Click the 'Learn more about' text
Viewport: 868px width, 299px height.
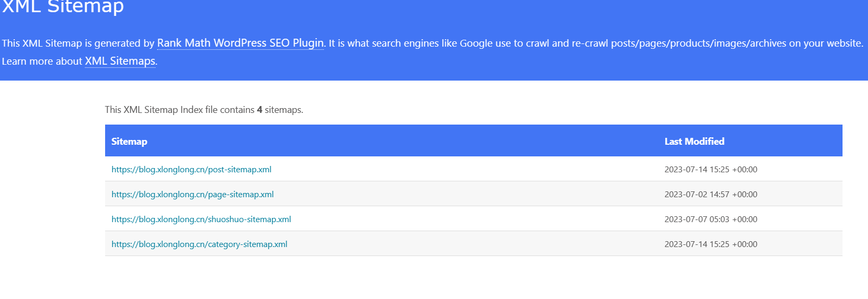42,61
